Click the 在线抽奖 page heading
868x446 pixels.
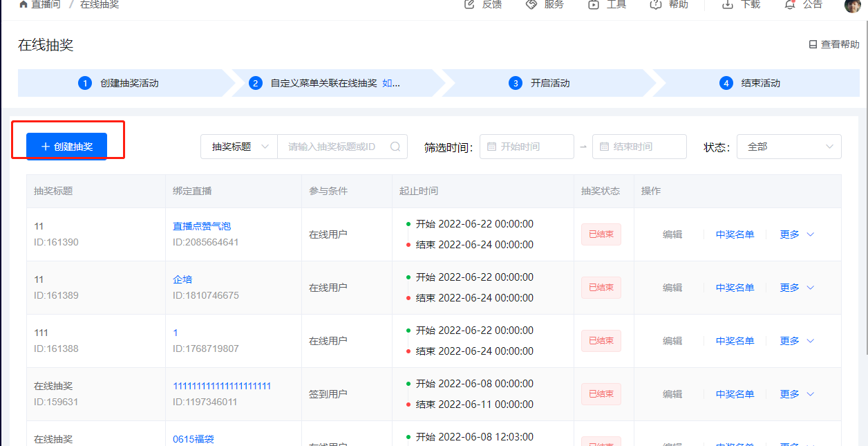pyautogui.click(x=46, y=45)
